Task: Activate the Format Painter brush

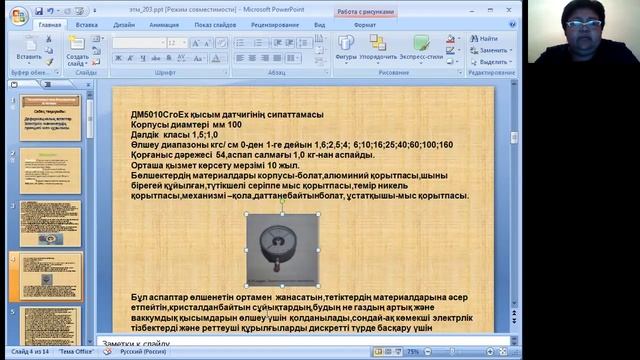Action: point(49,62)
